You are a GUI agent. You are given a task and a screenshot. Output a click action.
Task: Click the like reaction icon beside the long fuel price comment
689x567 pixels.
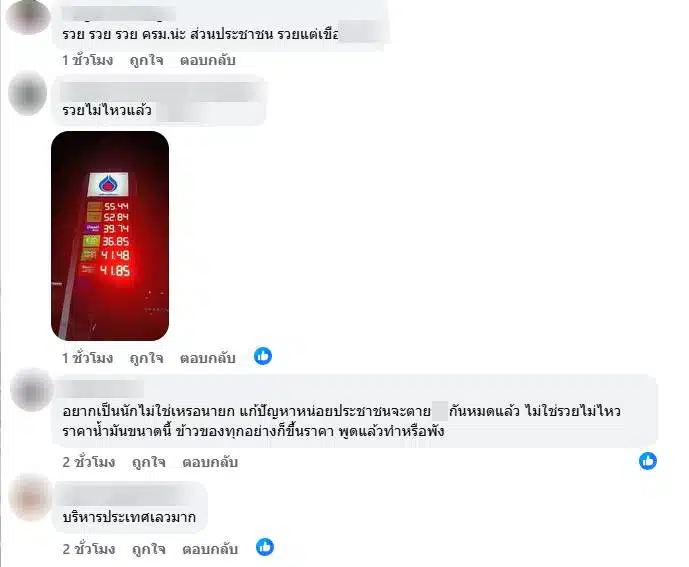pos(648,461)
